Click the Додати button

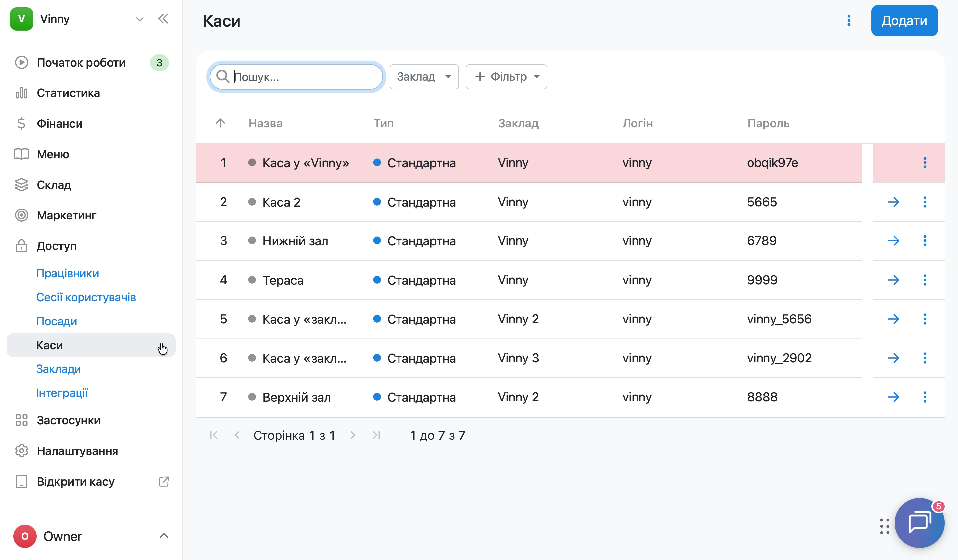[x=904, y=21]
